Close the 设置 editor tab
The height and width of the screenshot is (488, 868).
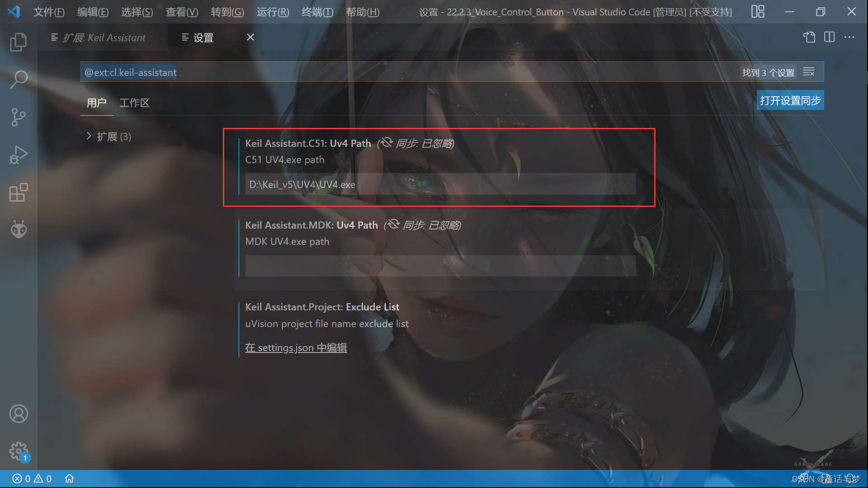[250, 37]
